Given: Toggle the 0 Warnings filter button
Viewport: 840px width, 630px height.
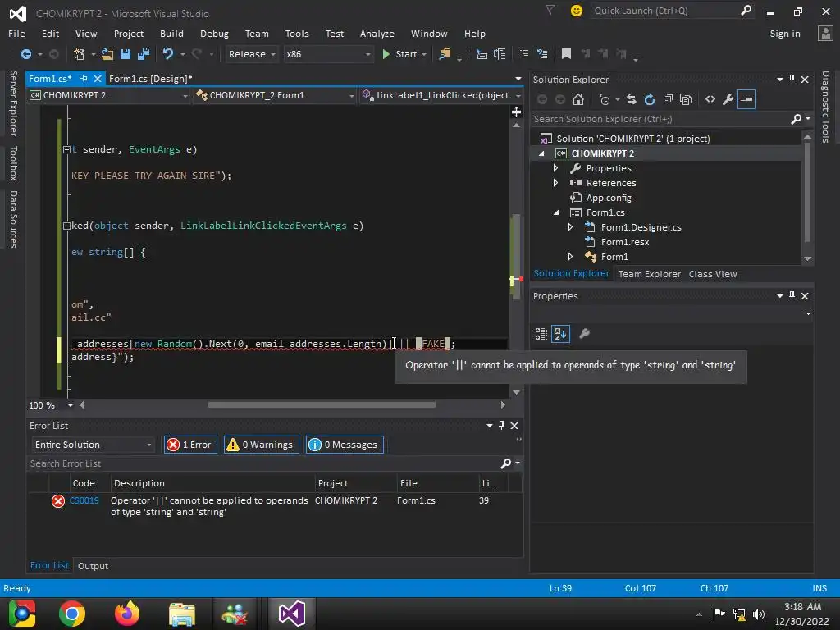Looking at the screenshot, I should click(262, 445).
